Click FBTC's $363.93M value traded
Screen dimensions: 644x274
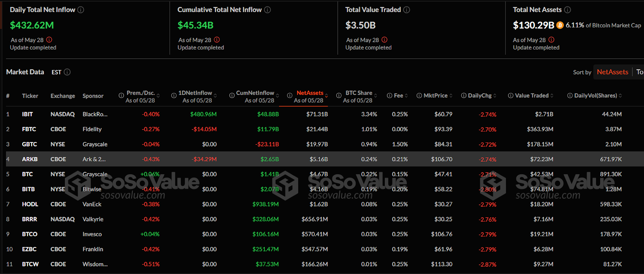(x=540, y=129)
